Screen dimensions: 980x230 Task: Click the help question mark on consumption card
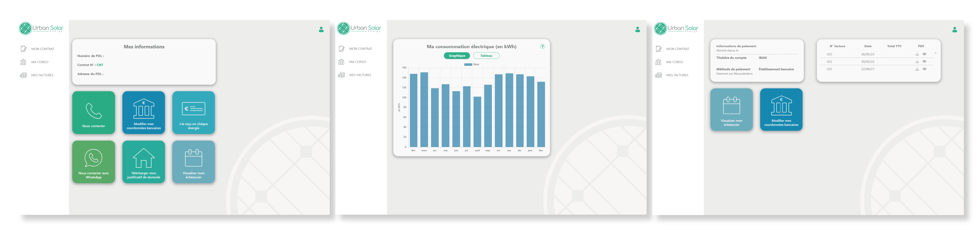542,47
